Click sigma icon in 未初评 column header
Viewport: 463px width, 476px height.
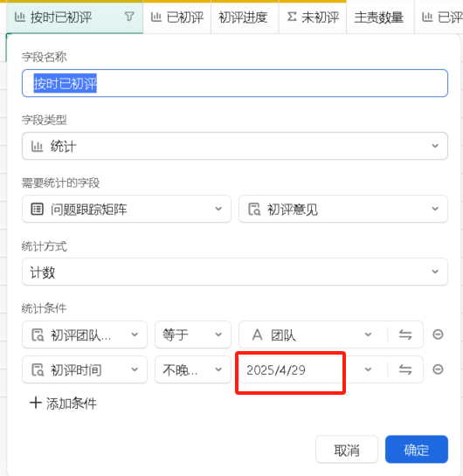(292, 17)
